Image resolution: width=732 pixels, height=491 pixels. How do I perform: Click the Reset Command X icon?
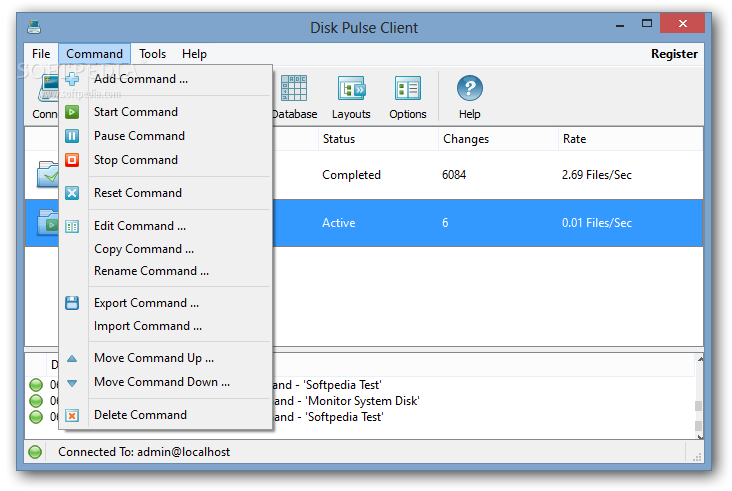coord(72,193)
